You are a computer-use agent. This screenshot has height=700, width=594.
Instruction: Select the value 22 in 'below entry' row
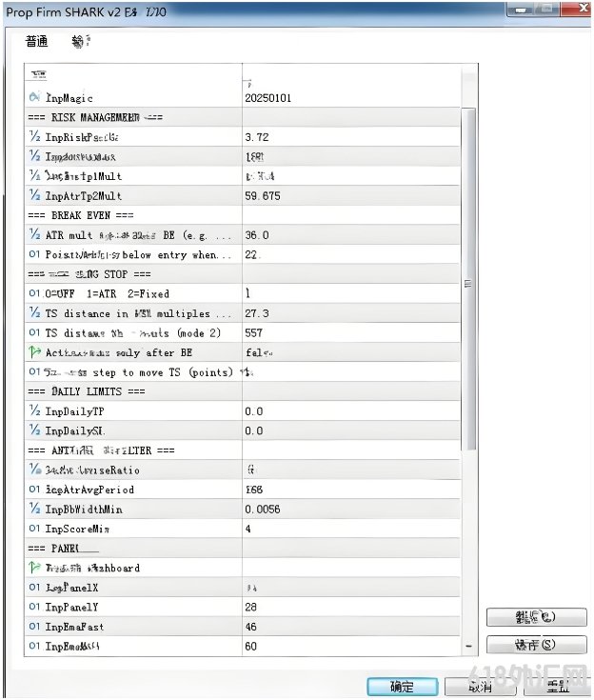(x=252, y=255)
